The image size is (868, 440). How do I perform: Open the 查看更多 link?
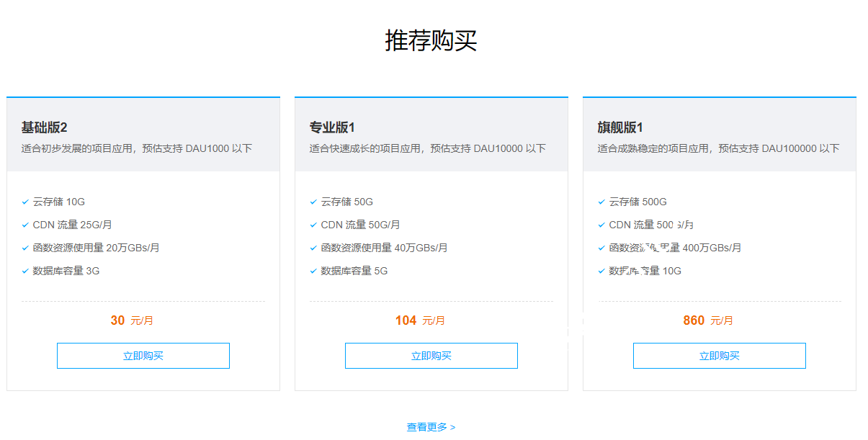[x=431, y=427]
